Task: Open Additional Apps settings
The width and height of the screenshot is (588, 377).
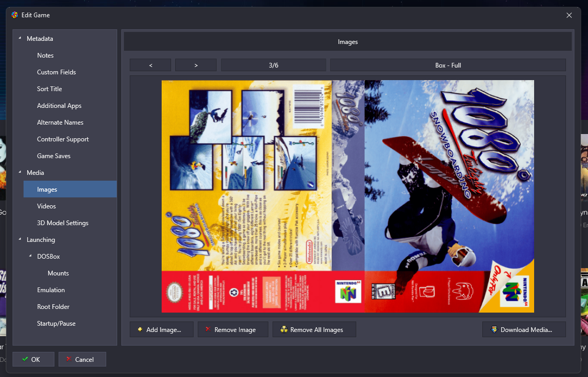Action: tap(59, 106)
